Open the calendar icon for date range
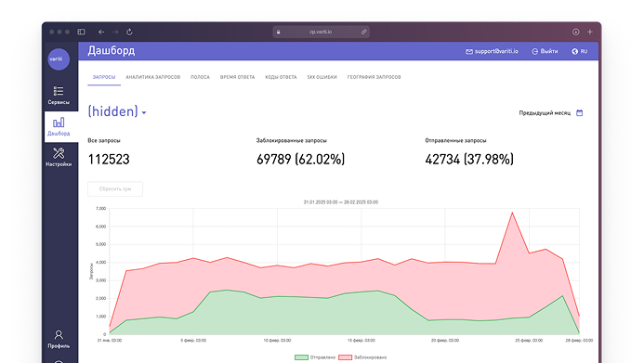 coord(580,112)
